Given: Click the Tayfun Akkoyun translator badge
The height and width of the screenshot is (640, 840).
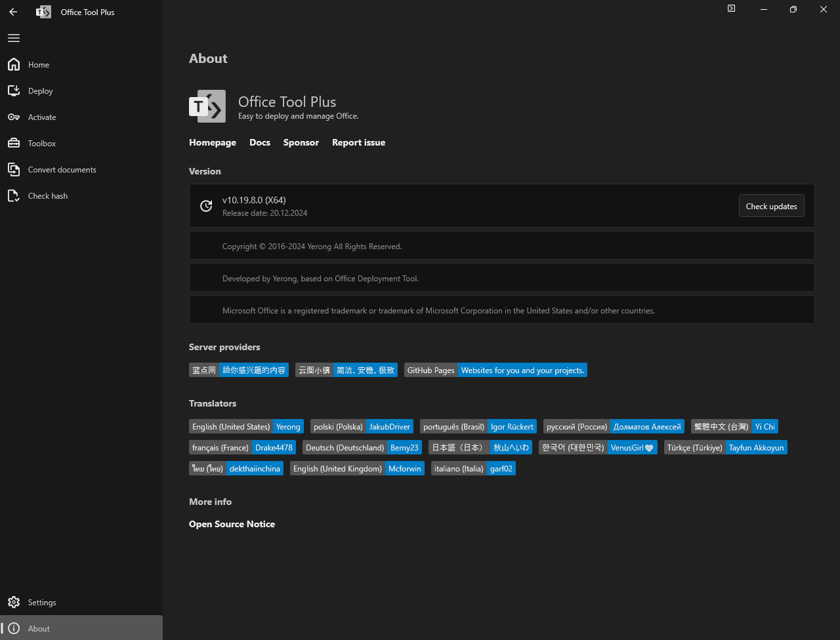Looking at the screenshot, I should [x=725, y=447].
